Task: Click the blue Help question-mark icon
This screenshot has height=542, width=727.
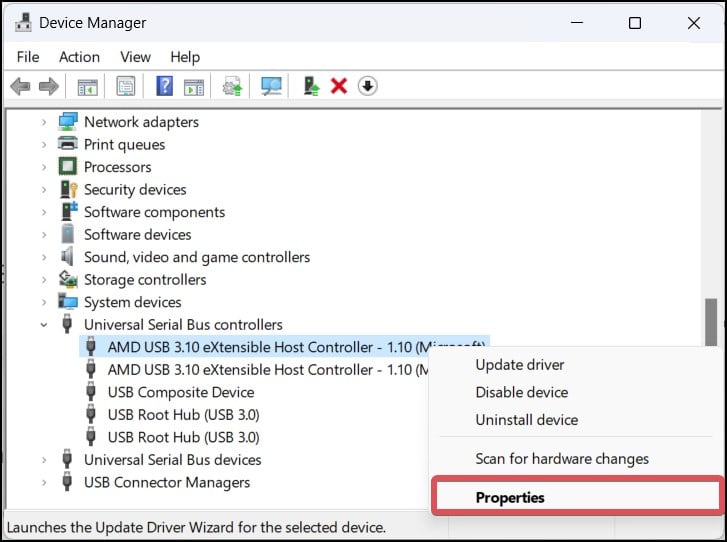Action: click(x=165, y=86)
